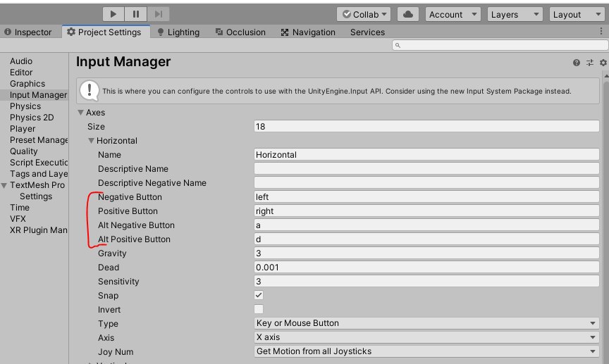Open the Collab dropdown
This screenshot has height=364, width=609.
tap(364, 14)
